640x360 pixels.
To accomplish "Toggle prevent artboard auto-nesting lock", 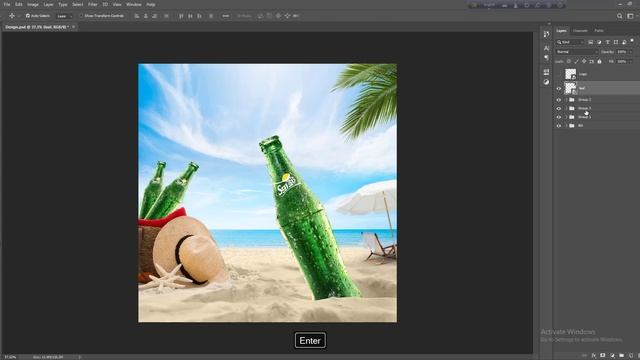I will click(x=591, y=62).
